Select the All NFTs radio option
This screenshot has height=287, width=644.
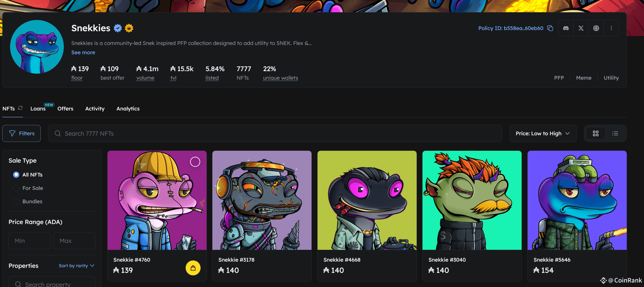tap(16, 175)
